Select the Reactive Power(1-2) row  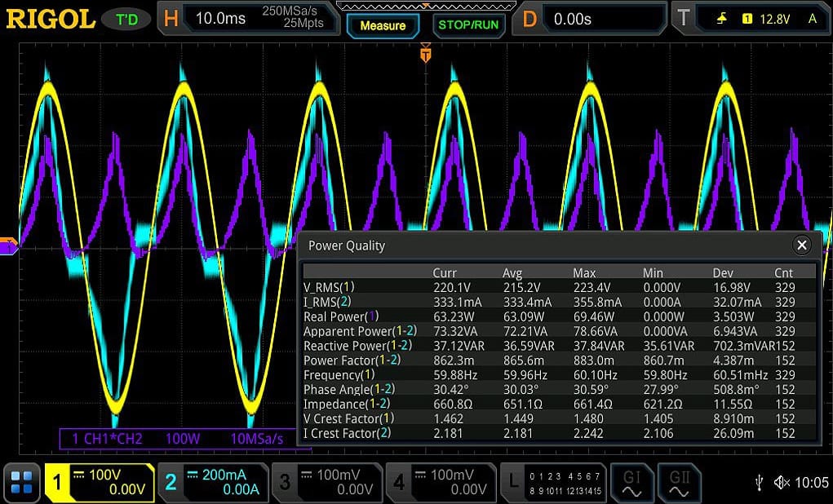coord(559,346)
